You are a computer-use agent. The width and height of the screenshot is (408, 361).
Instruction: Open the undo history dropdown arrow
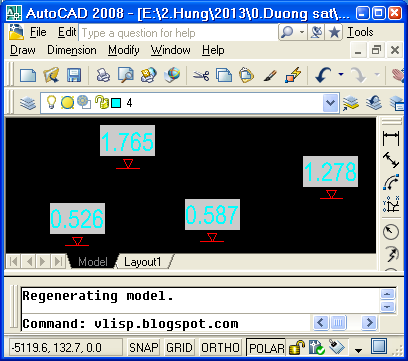pos(341,74)
